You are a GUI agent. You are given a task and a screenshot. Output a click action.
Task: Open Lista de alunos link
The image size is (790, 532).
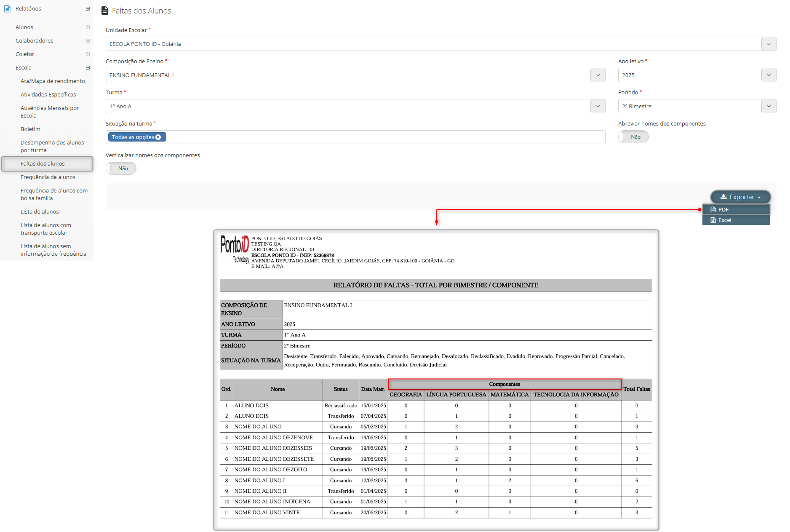pyautogui.click(x=40, y=212)
